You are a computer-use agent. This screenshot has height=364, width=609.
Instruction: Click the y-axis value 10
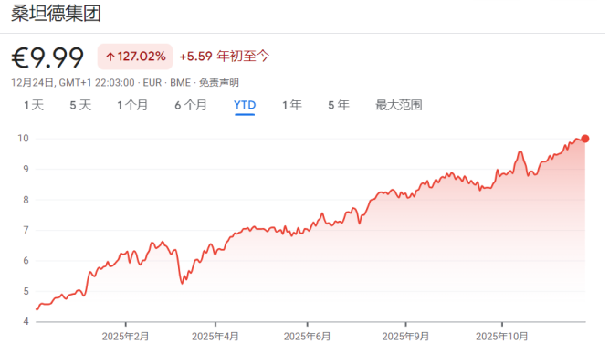point(24,138)
